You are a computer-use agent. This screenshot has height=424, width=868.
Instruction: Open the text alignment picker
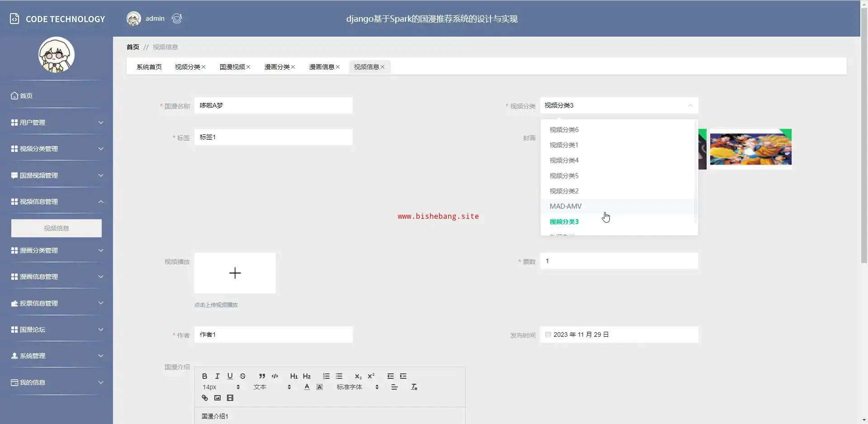pyautogui.click(x=395, y=387)
